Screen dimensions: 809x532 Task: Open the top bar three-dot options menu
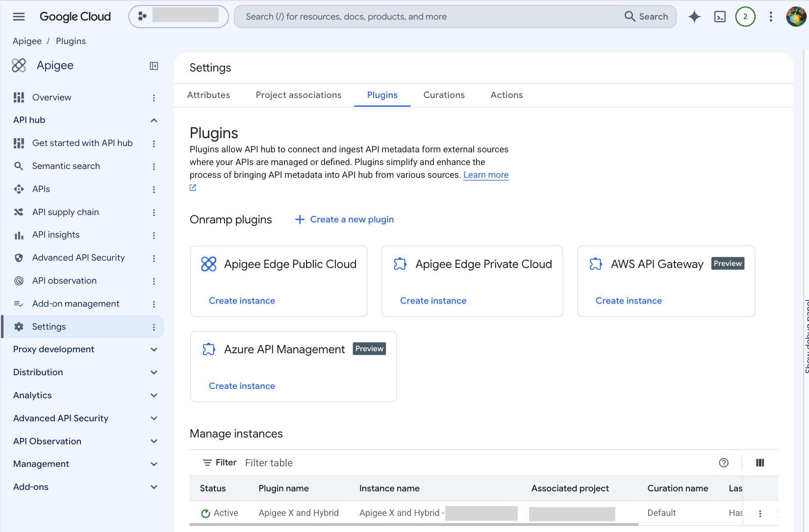click(x=771, y=17)
